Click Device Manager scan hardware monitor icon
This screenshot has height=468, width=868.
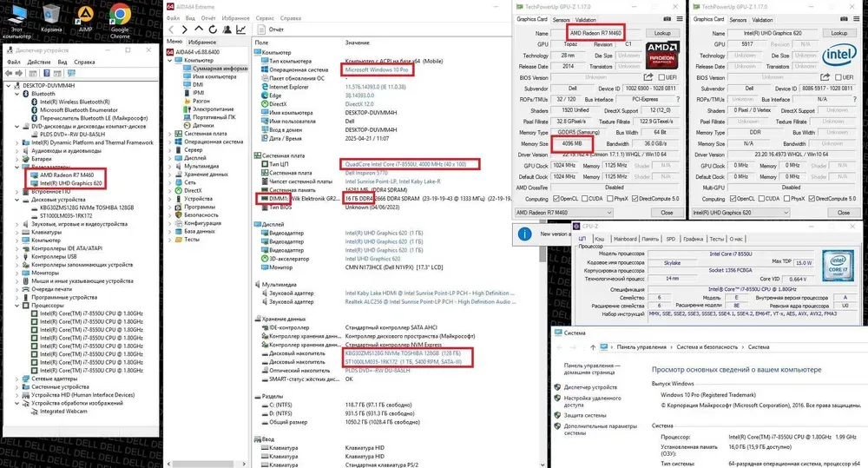[71, 73]
